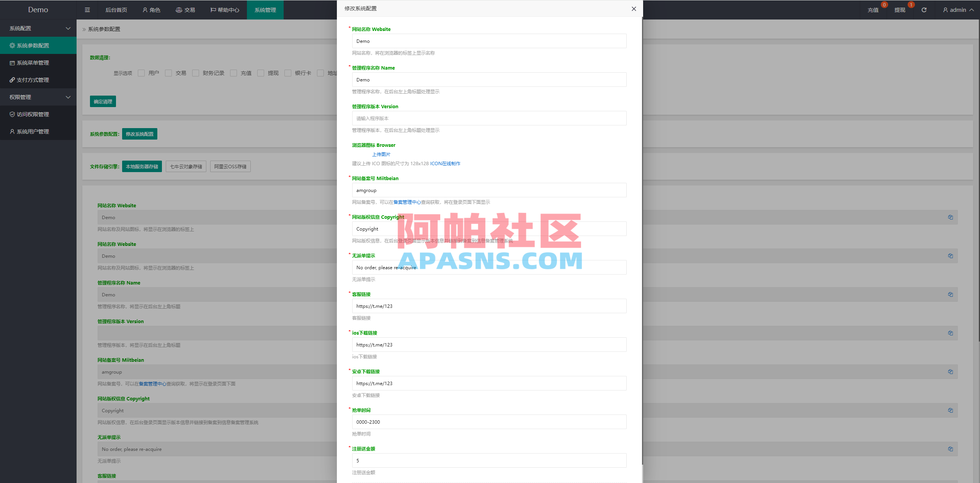The width and height of the screenshot is (980, 483).
Task: Switch to the 交易 top menu
Action: pyautogui.click(x=185, y=10)
